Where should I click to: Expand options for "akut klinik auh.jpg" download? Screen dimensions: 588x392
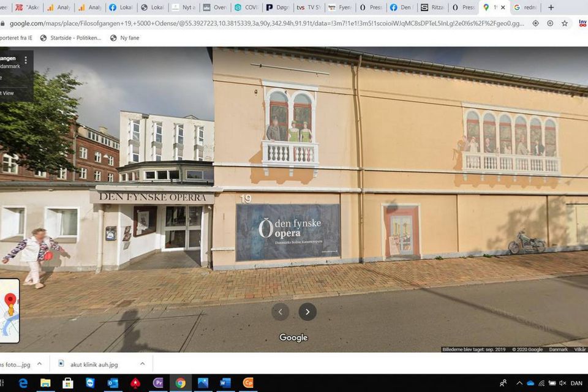(x=143, y=364)
